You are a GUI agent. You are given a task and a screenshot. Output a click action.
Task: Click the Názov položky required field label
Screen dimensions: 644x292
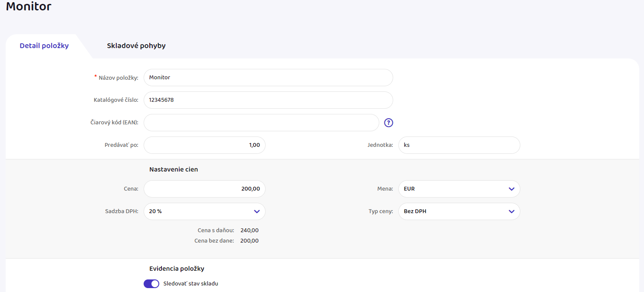click(118, 78)
